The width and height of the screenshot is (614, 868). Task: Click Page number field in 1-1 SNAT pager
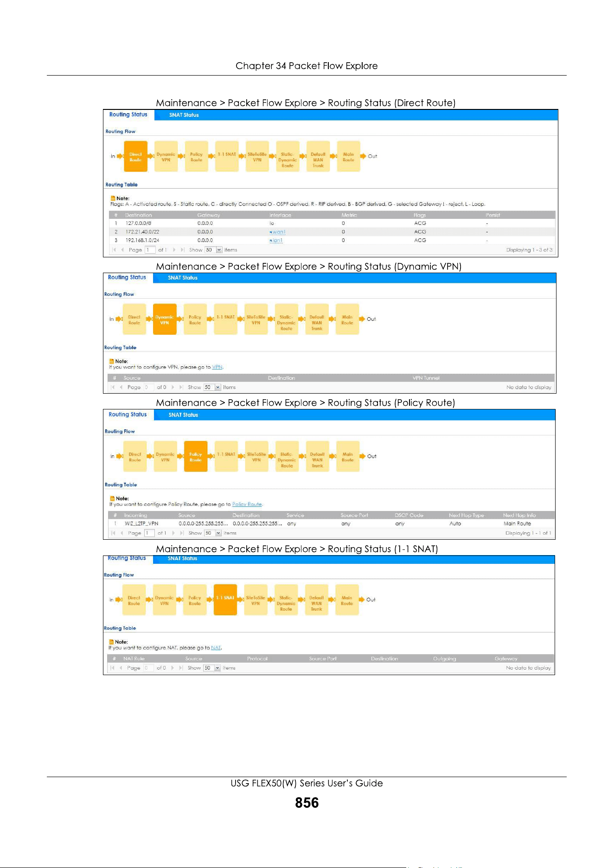(148, 668)
